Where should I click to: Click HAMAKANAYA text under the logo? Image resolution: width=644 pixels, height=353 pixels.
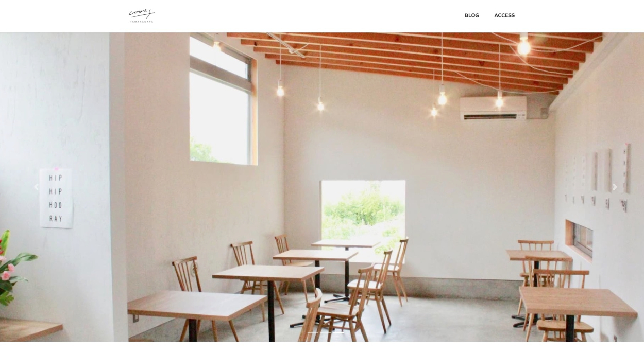tap(142, 22)
